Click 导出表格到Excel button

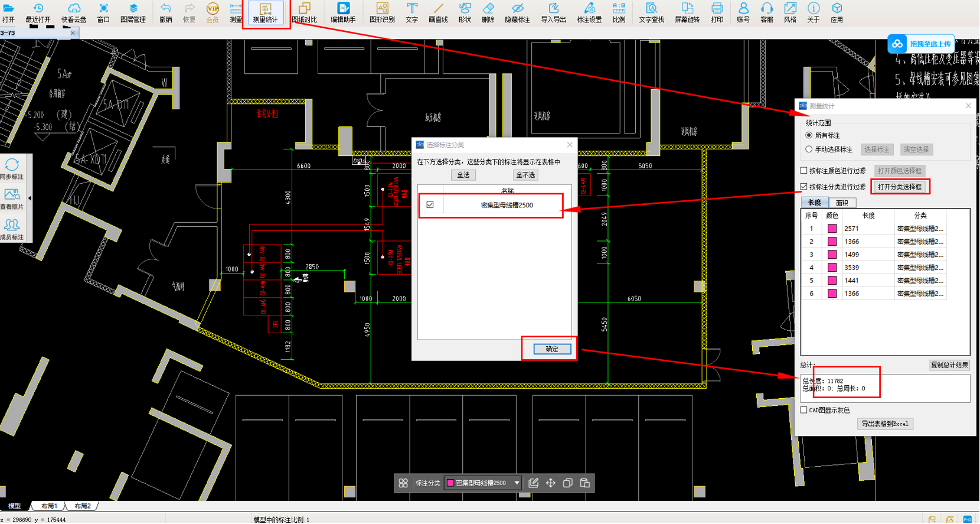(885, 424)
